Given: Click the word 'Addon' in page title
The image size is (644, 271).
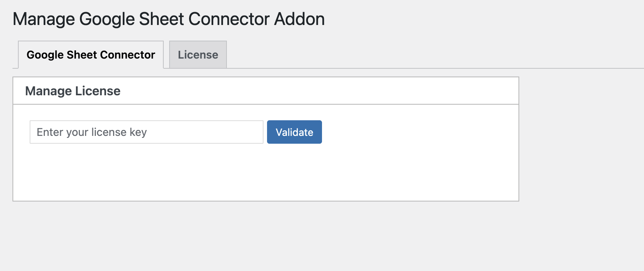Looking at the screenshot, I should (x=299, y=19).
